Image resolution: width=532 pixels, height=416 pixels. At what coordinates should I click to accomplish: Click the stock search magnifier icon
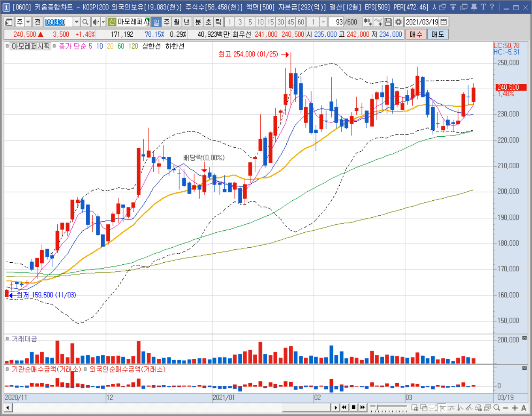pos(85,22)
